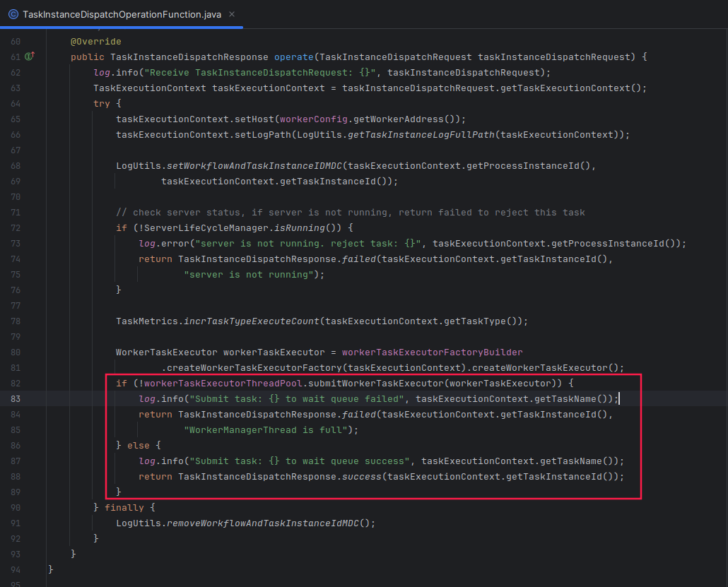
Task: Click createWorkerTaskExecutor() at end of line 81
Action: (x=546, y=367)
